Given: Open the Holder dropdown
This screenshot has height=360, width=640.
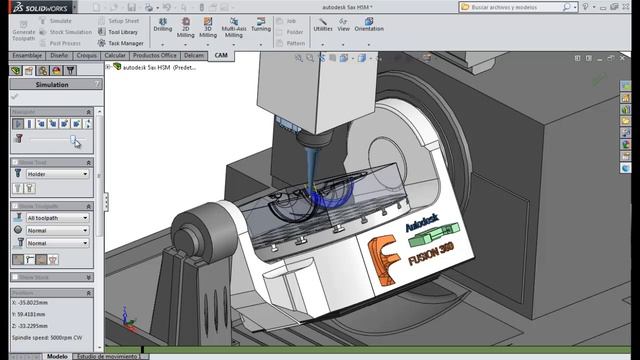Looking at the screenshot, I should click(x=58, y=174).
